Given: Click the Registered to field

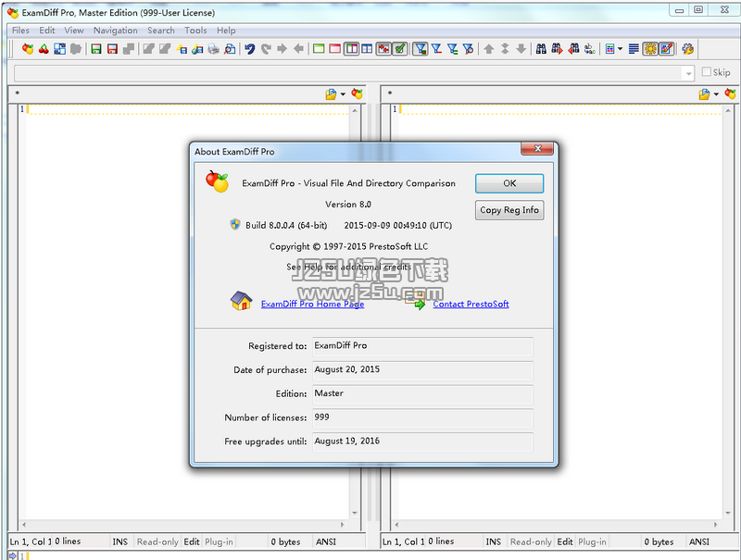Looking at the screenshot, I should pos(422,346).
